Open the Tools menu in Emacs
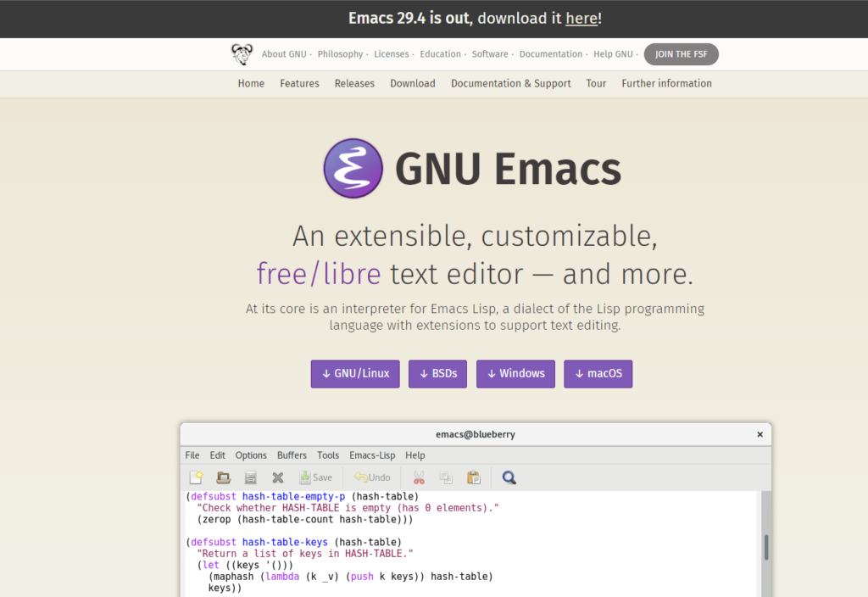 click(x=328, y=455)
